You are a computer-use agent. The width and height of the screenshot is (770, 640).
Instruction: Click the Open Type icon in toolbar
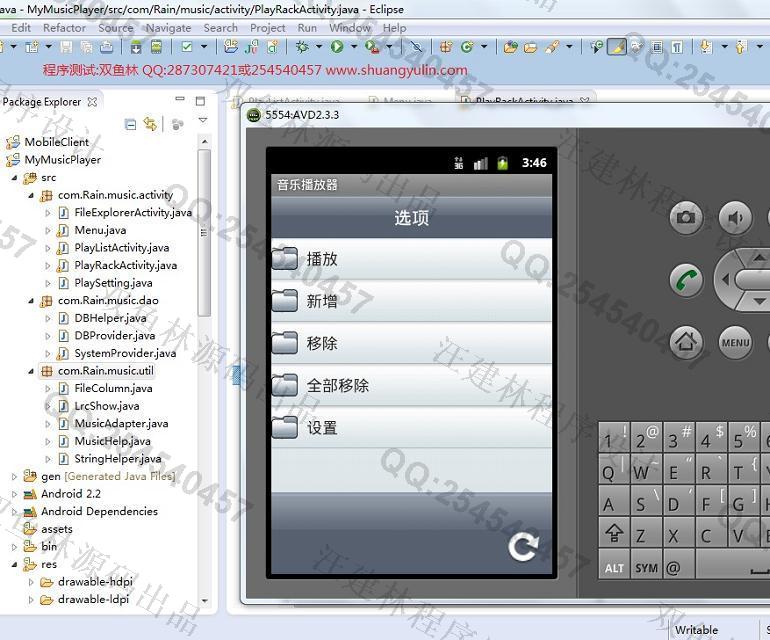(510, 47)
